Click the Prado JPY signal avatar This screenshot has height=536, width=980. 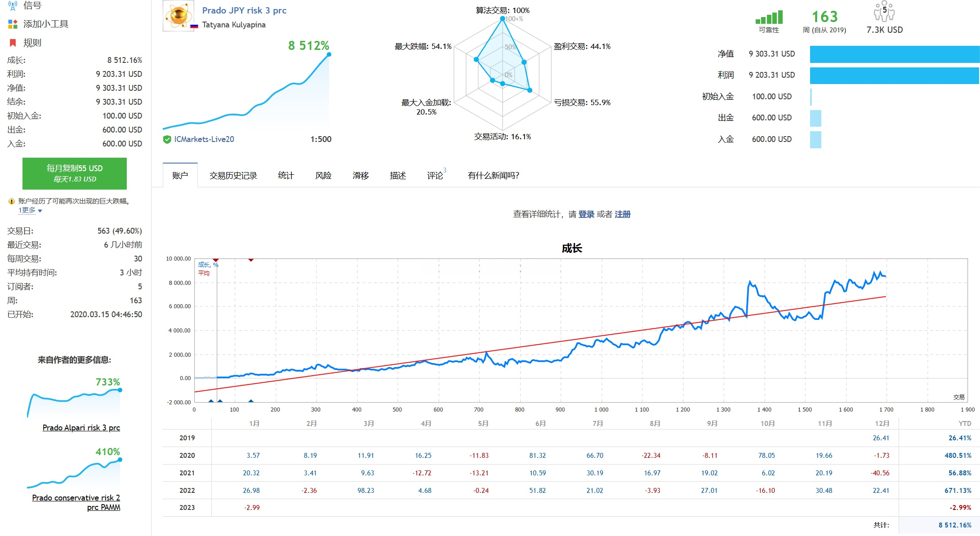[178, 16]
